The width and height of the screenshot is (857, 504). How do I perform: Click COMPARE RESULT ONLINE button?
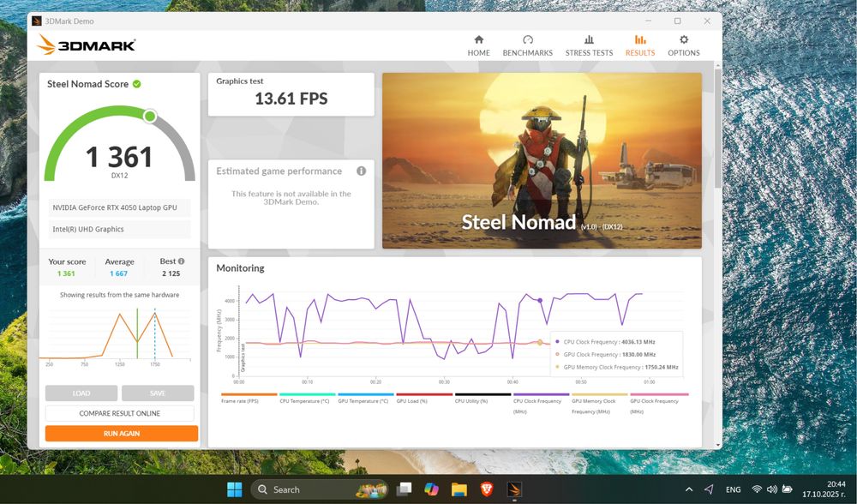120,413
